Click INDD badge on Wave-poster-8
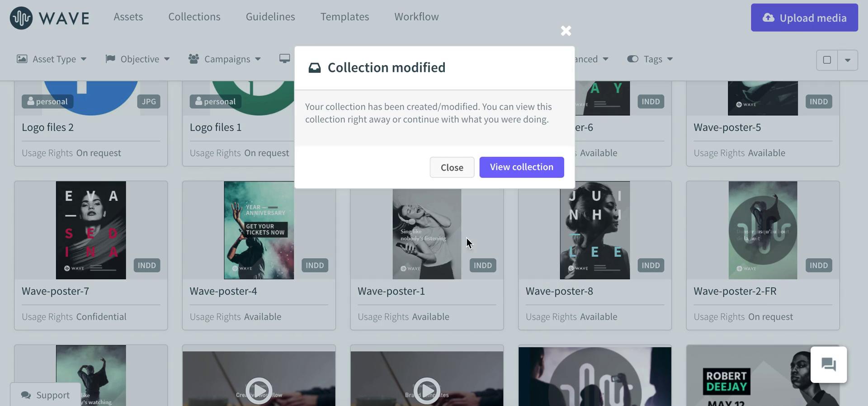The image size is (868, 406). point(651,265)
